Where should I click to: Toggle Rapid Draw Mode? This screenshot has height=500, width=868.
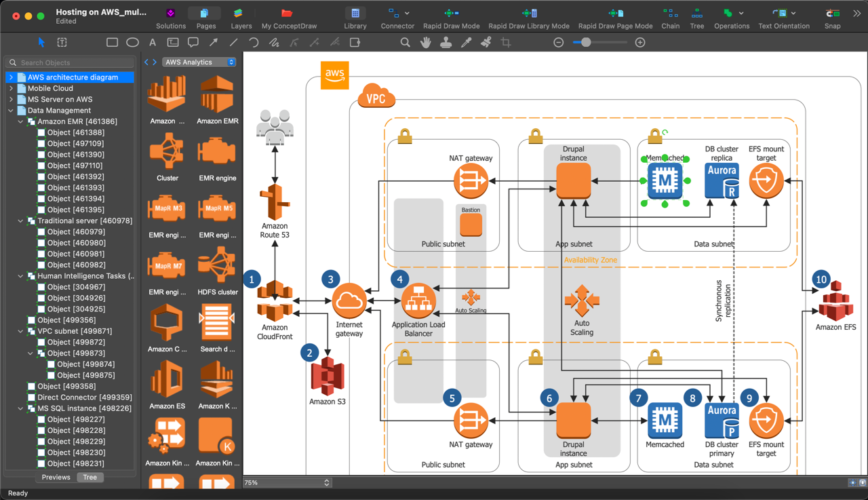click(451, 18)
